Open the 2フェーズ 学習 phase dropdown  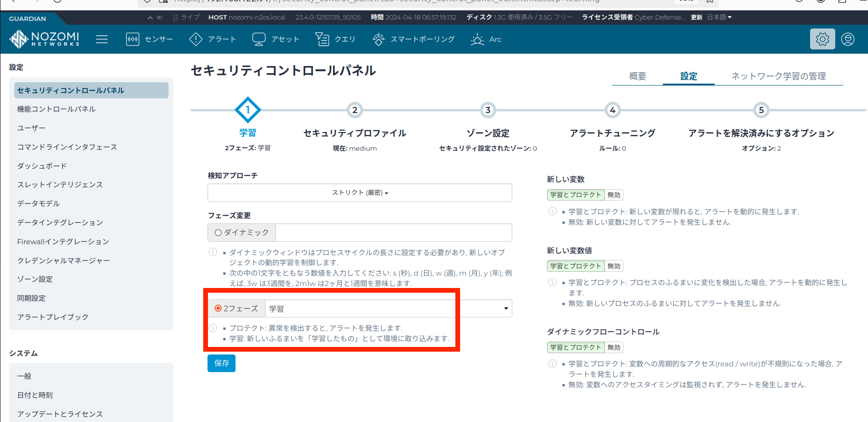click(388, 308)
